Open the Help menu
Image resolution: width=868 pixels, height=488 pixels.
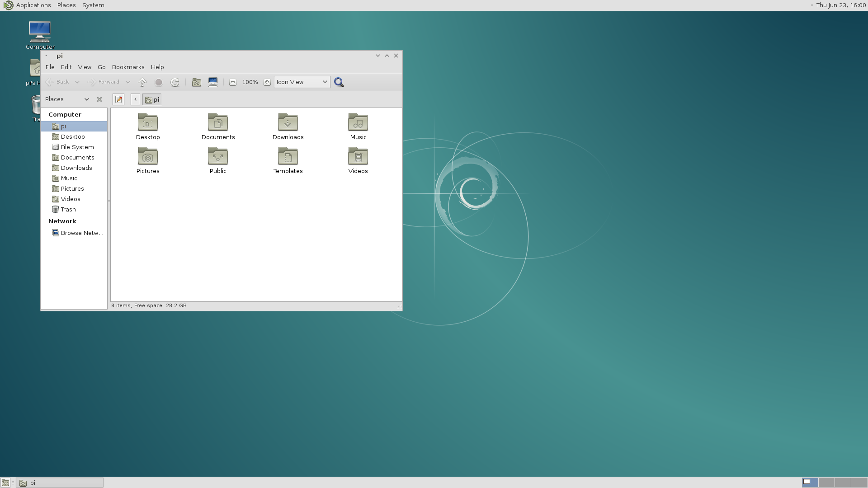(157, 67)
